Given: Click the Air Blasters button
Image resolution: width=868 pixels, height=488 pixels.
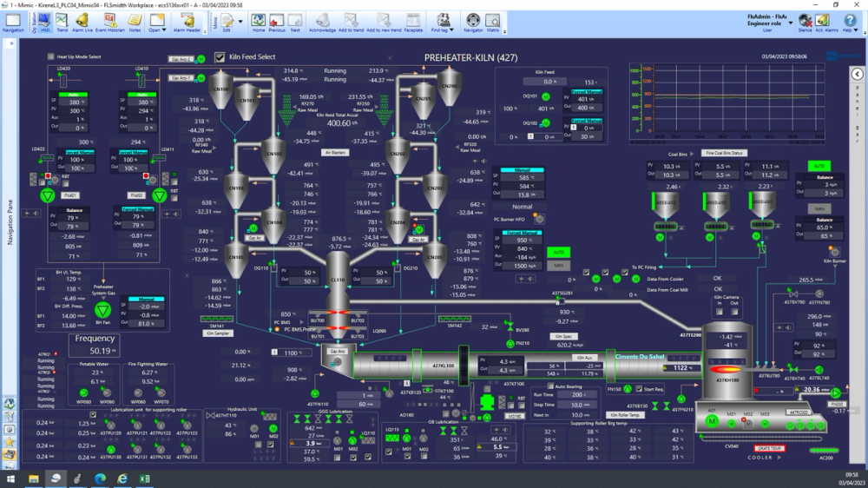Looking at the screenshot, I should 335,152.
